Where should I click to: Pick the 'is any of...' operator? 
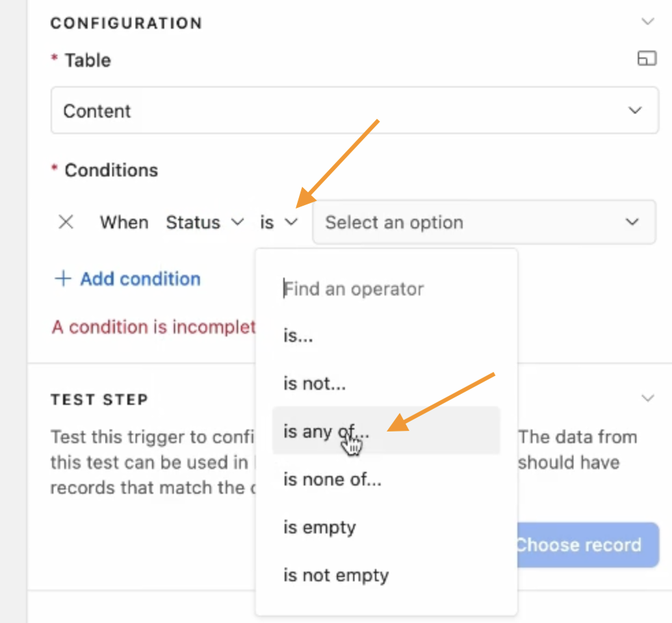[326, 432]
